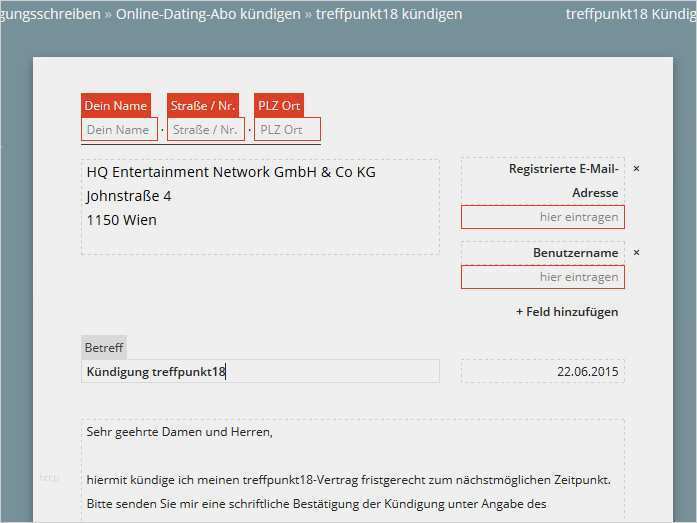
Task: Open 'Online-Dating-Abo kündigen' breadcrumb link
Action: click(208, 14)
